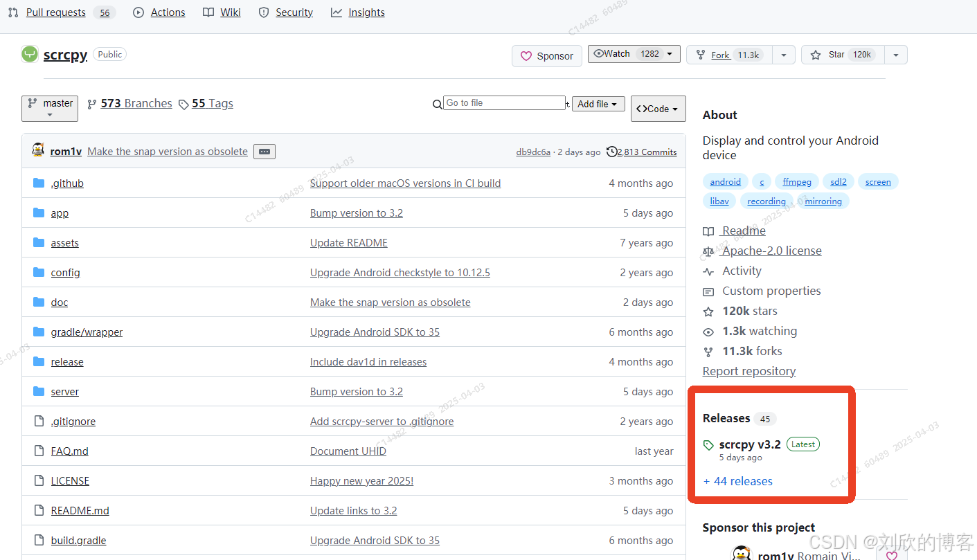Open the .github folder
This screenshot has height=560, width=977.
(67, 183)
